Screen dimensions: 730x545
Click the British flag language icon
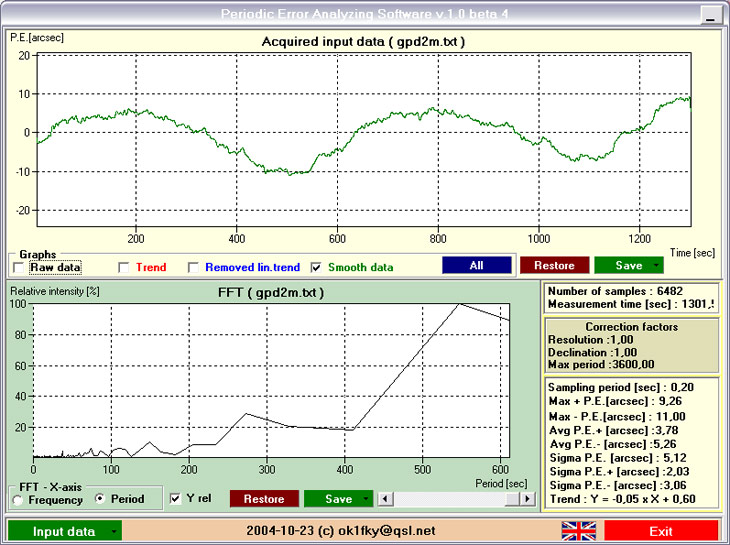[579, 531]
